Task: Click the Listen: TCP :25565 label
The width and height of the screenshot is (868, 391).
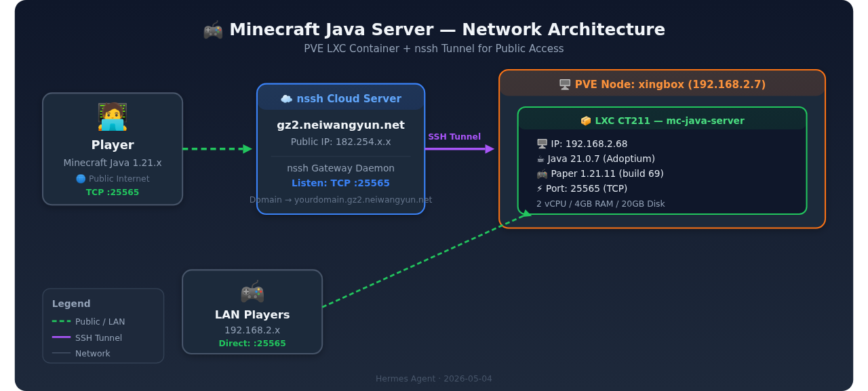Action: pos(340,184)
